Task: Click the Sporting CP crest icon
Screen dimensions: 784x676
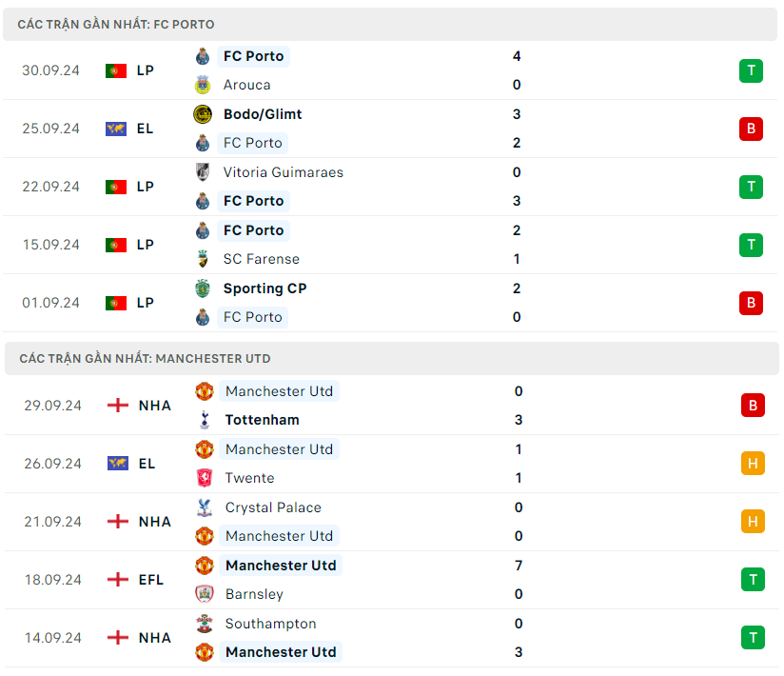Action: (202, 288)
